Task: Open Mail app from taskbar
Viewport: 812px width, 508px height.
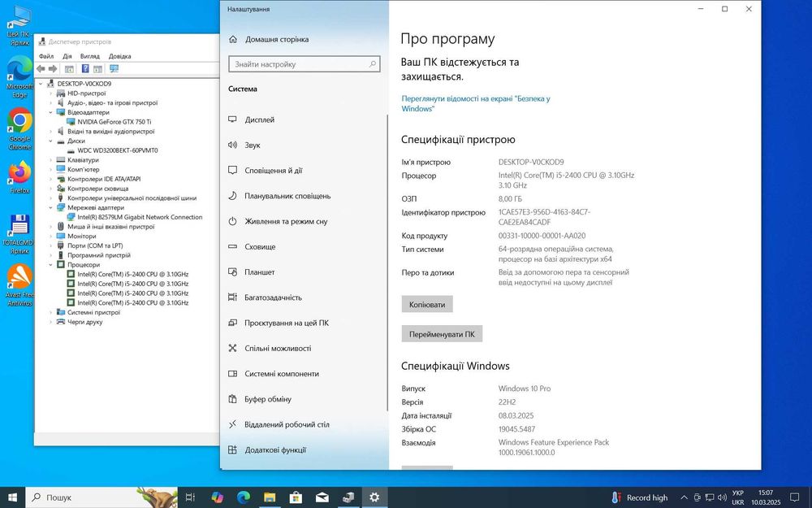Action: tap(322, 497)
